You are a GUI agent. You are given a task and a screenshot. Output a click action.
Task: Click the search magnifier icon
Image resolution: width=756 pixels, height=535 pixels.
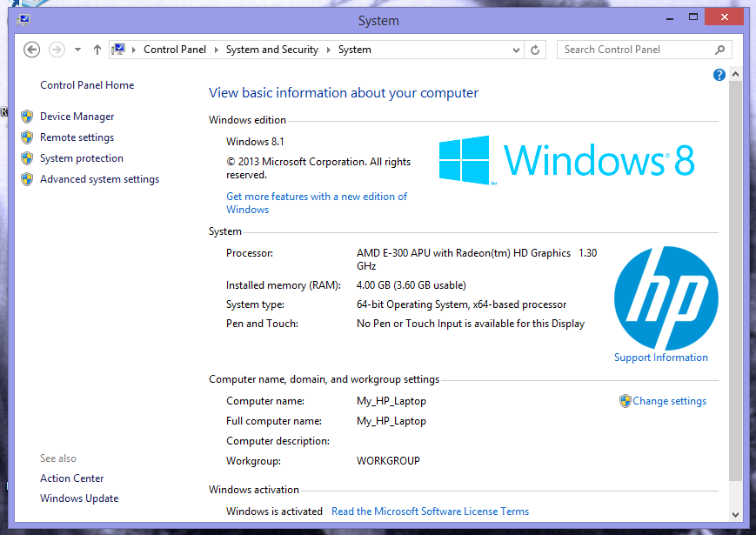719,50
